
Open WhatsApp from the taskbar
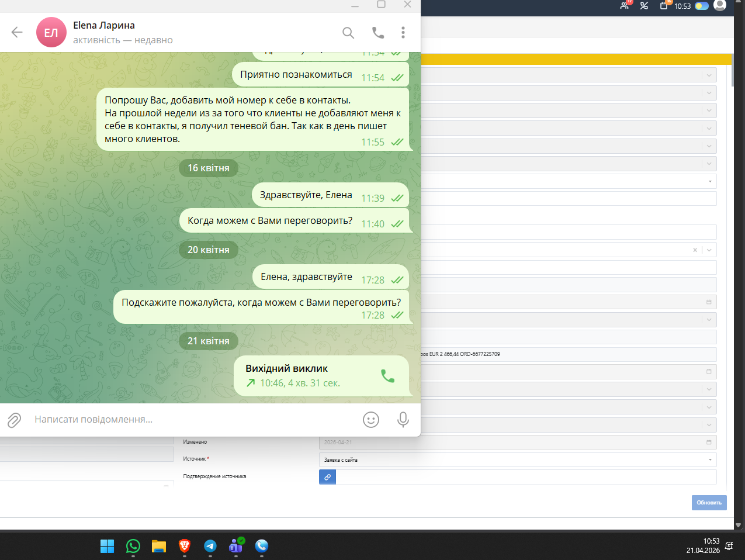(x=133, y=546)
